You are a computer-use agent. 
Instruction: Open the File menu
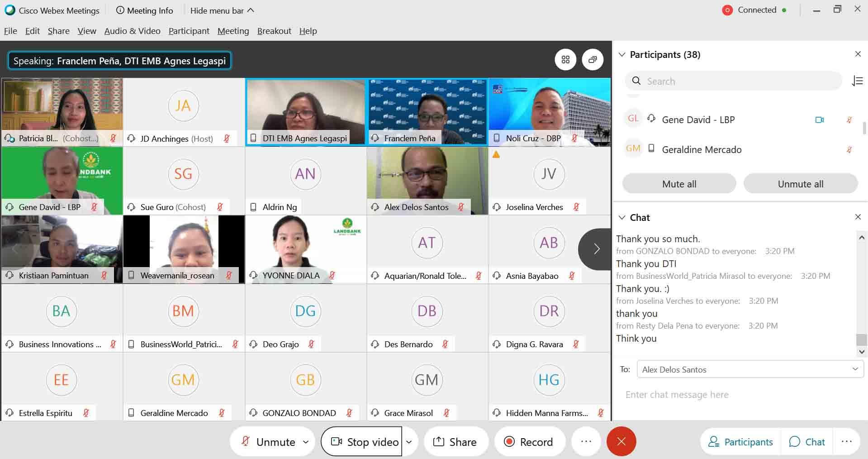click(10, 31)
